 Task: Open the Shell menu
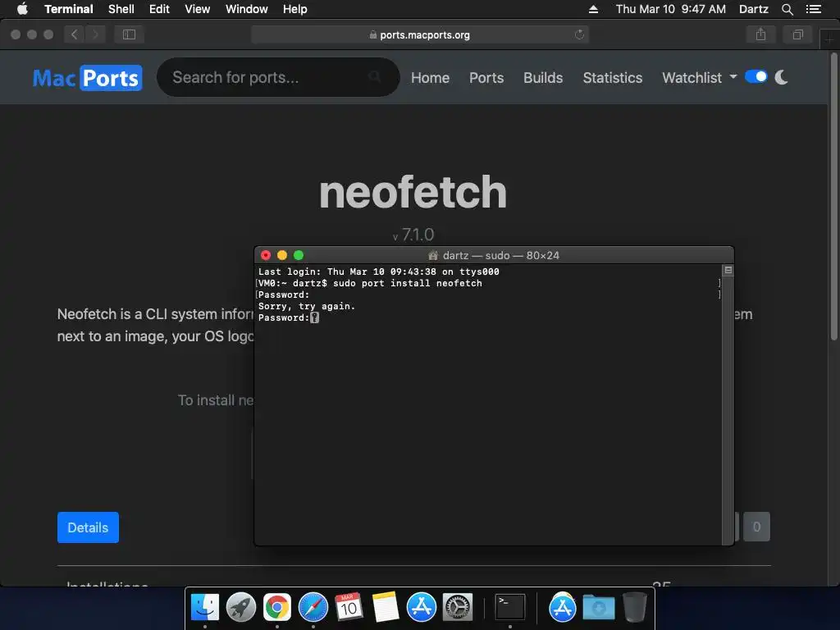coord(121,9)
